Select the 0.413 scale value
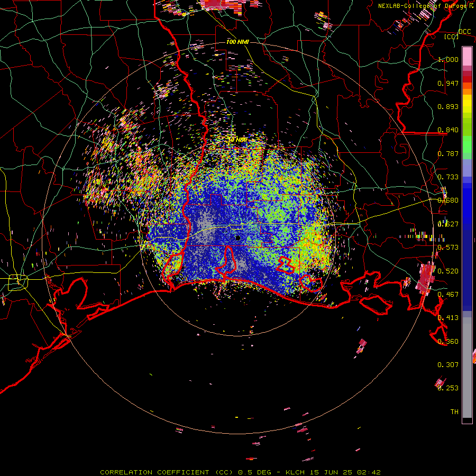The width and height of the screenshot is (476, 476). tap(448, 318)
